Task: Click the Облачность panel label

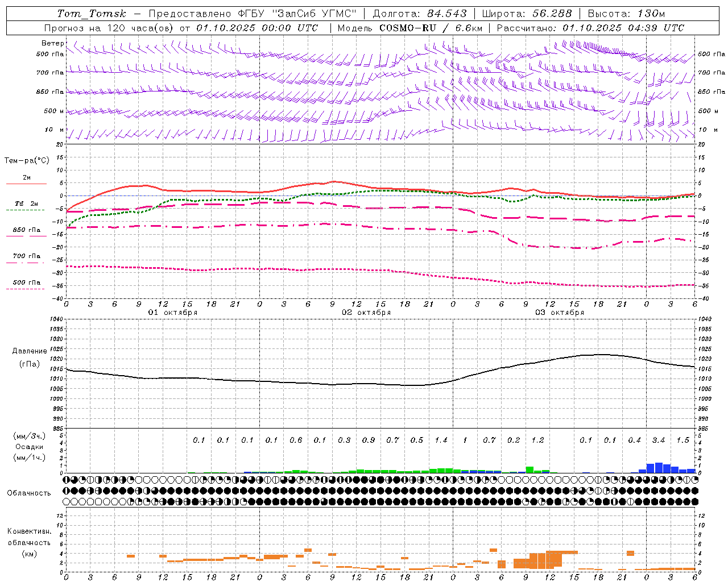Action: pos(29,493)
